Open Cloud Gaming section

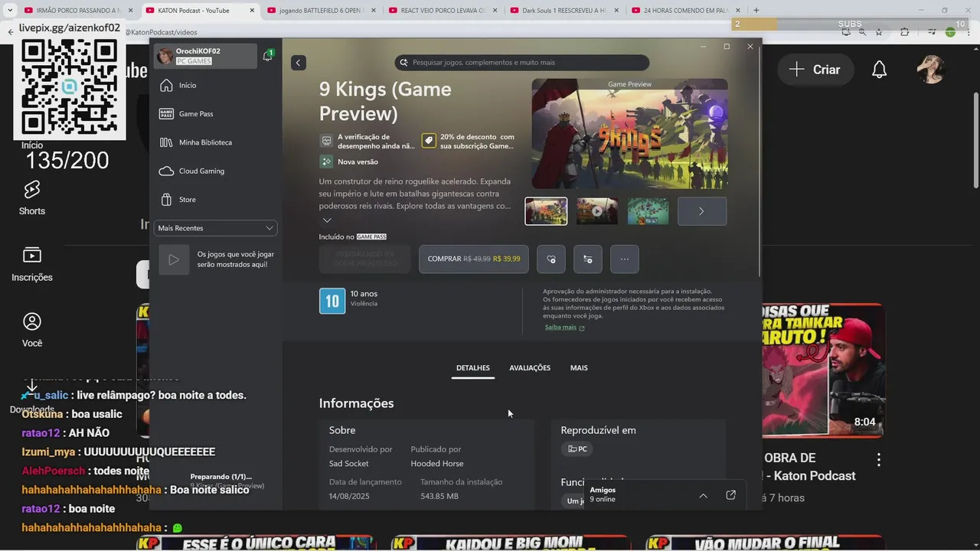click(201, 171)
